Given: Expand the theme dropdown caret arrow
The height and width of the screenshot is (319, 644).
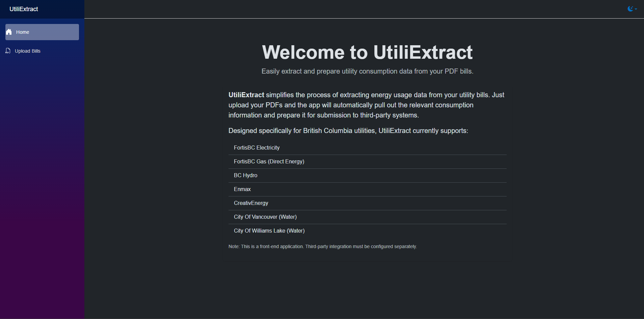Looking at the screenshot, I should (636, 9).
